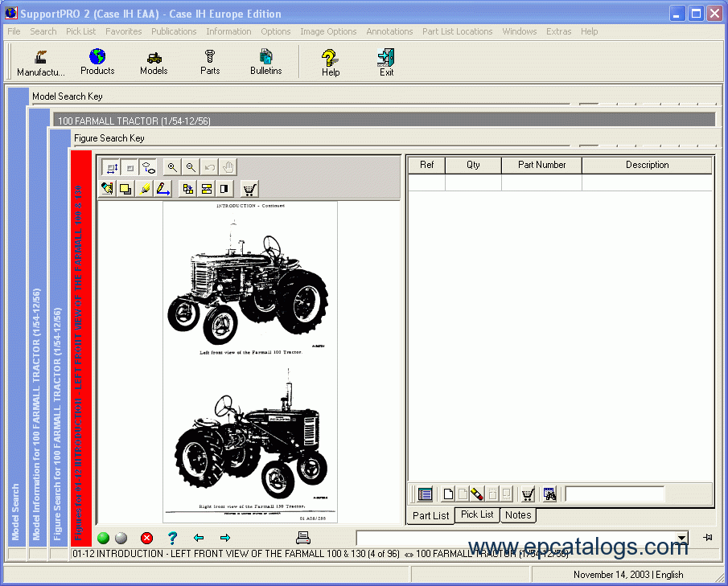Image resolution: width=728 pixels, height=586 pixels.
Task: Select the yellow highlighter tool
Action: [x=144, y=189]
